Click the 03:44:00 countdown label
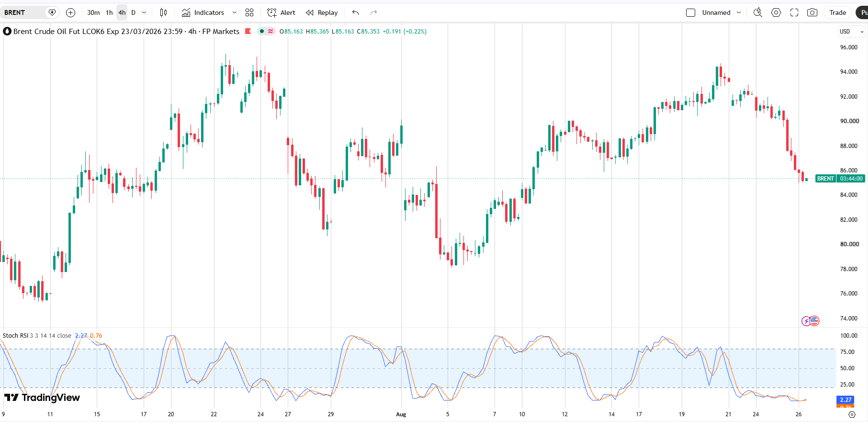Image resolution: width=868 pixels, height=422 pixels. click(x=851, y=179)
